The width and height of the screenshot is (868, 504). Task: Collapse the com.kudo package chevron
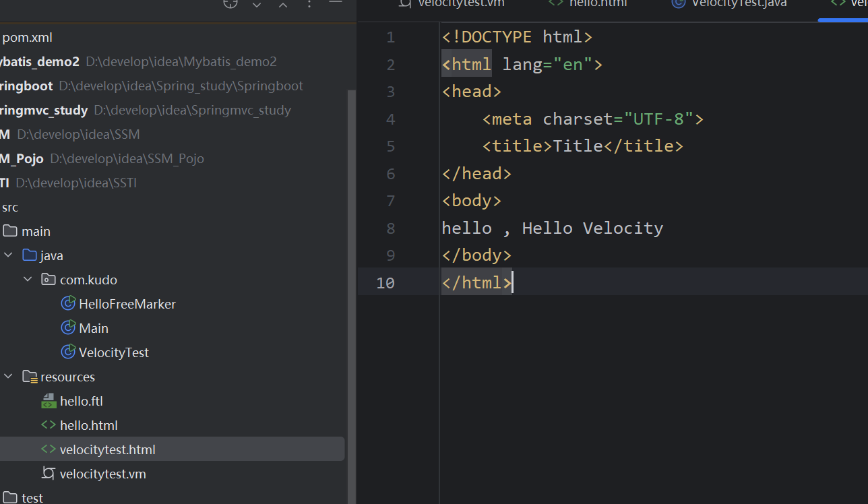point(28,280)
